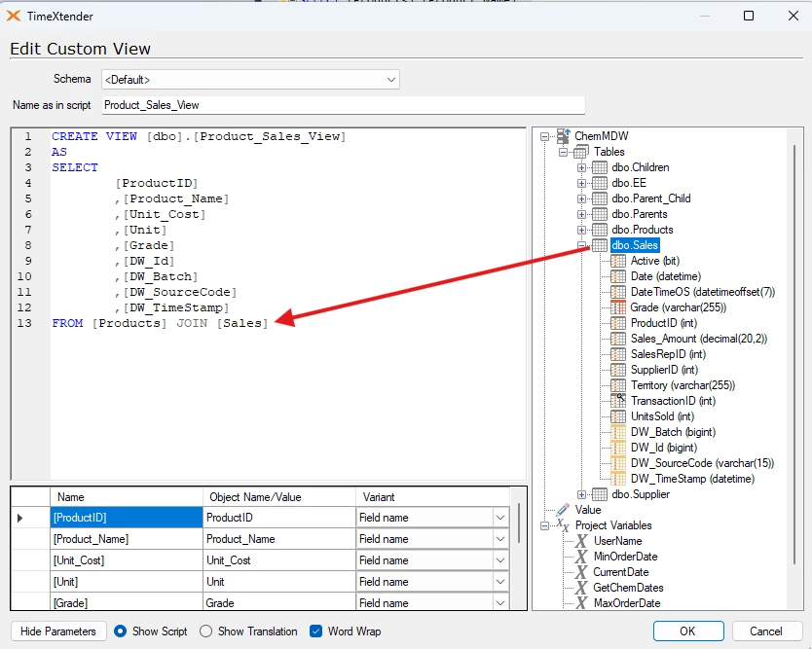Viewport: 812px width, 649px height.
Task: Select the MaxOrderDate project variable
Action: coord(627,603)
